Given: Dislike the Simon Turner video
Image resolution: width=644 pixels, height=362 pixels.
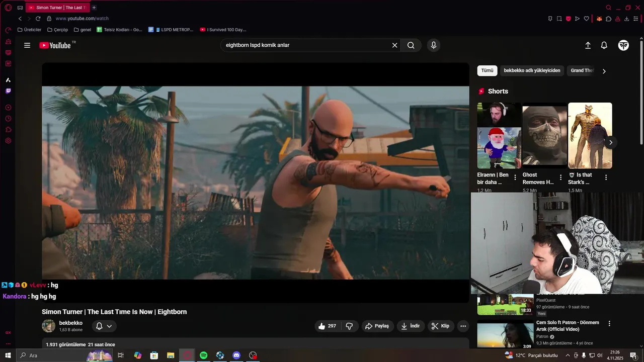Looking at the screenshot, I should point(349,326).
